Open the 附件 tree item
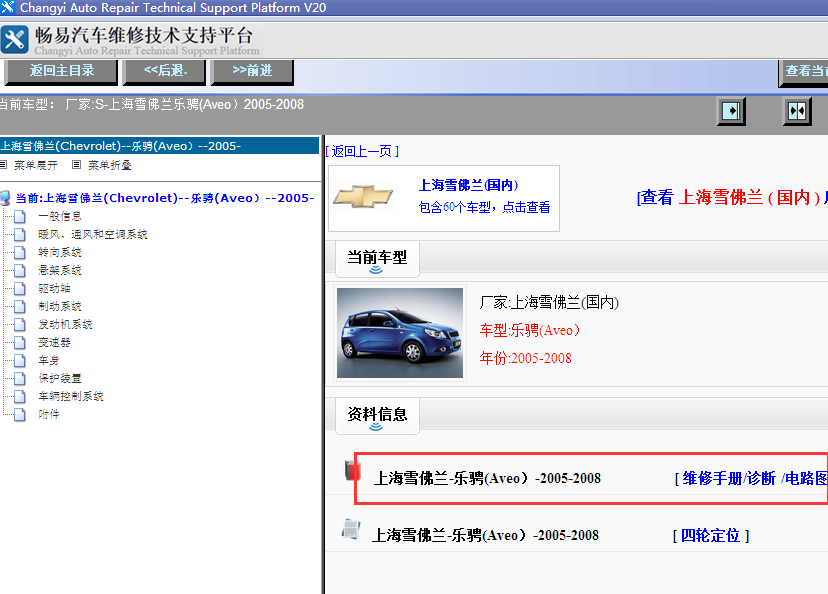This screenshot has height=594, width=828. click(49, 414)
